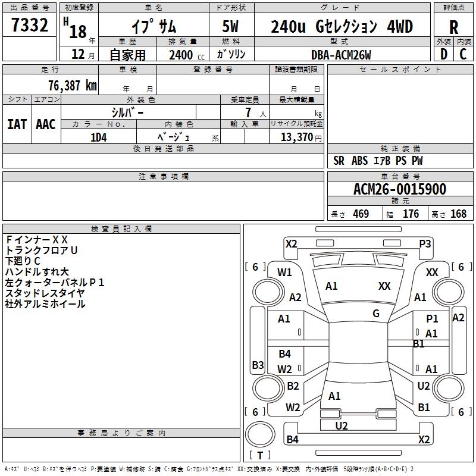Click the [T] marker below the diagram
This screenshot has height=476, width=476.
(259, 455)
